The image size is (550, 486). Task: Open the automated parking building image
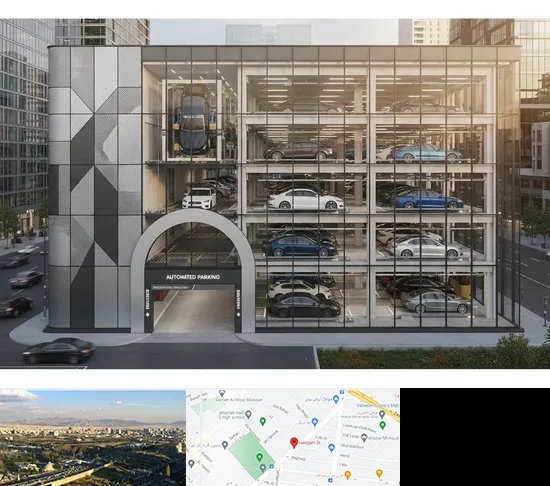click(275, 194)
